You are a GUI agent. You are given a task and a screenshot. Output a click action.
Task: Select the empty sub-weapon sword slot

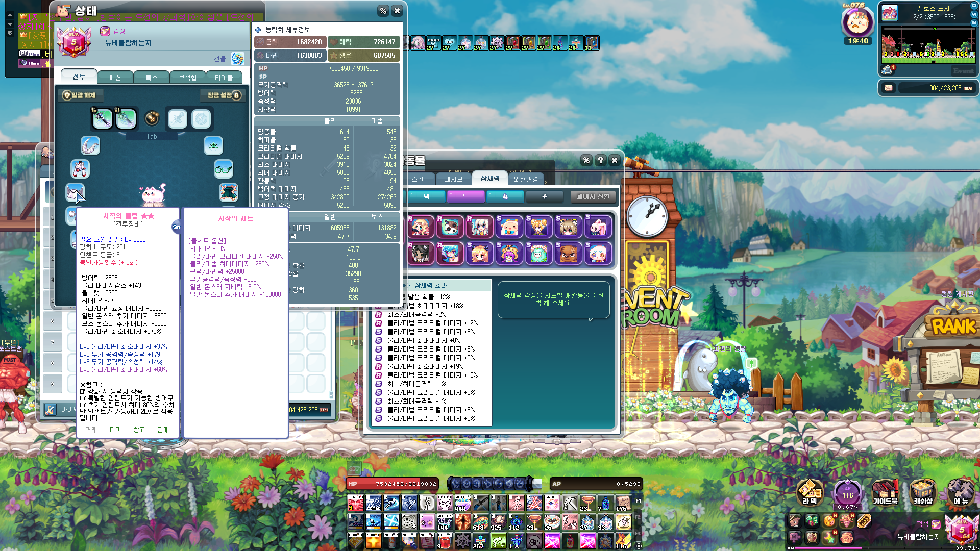tap(178, 119)
